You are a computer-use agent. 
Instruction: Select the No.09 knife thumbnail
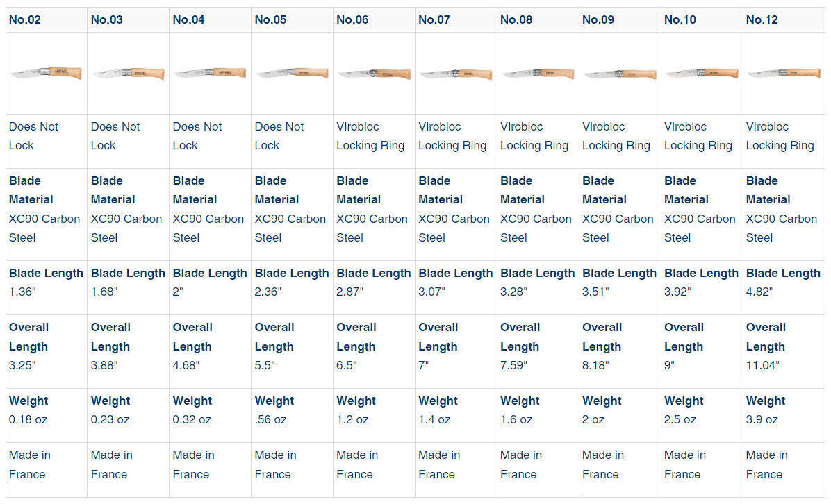620,73
